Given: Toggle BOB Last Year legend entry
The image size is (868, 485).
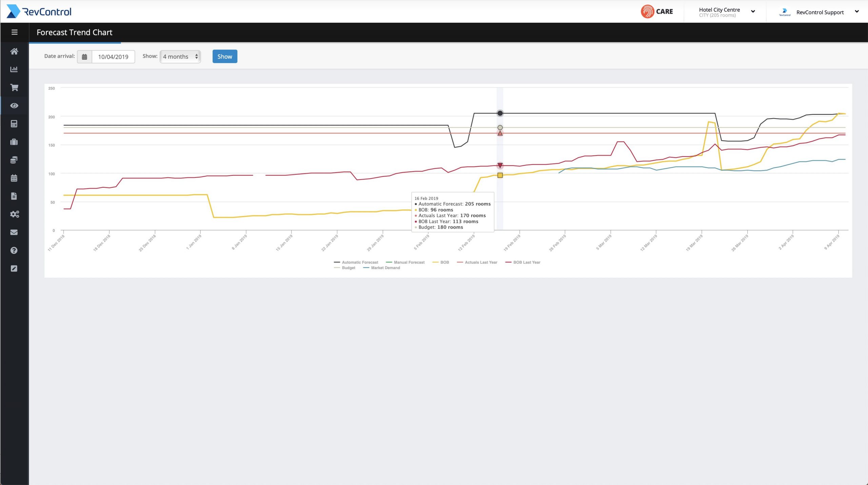Looking at the screenshot, I should 523,262.
